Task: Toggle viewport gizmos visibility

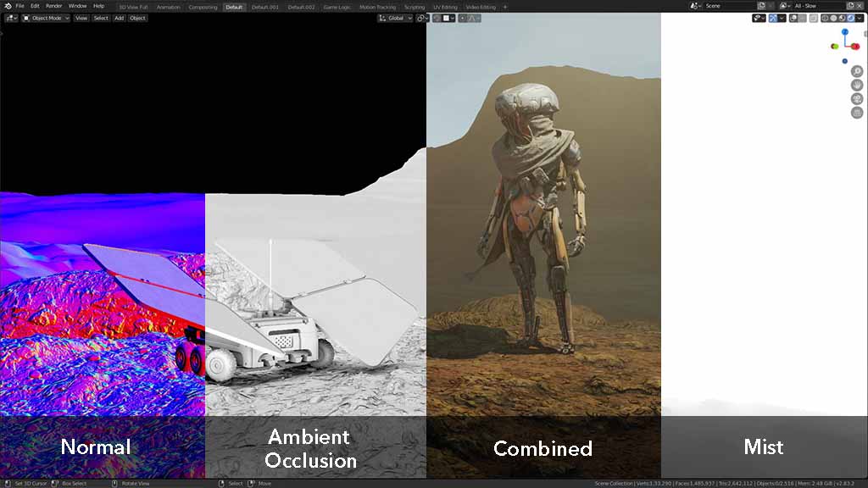Action: click(x=773, y=18)
